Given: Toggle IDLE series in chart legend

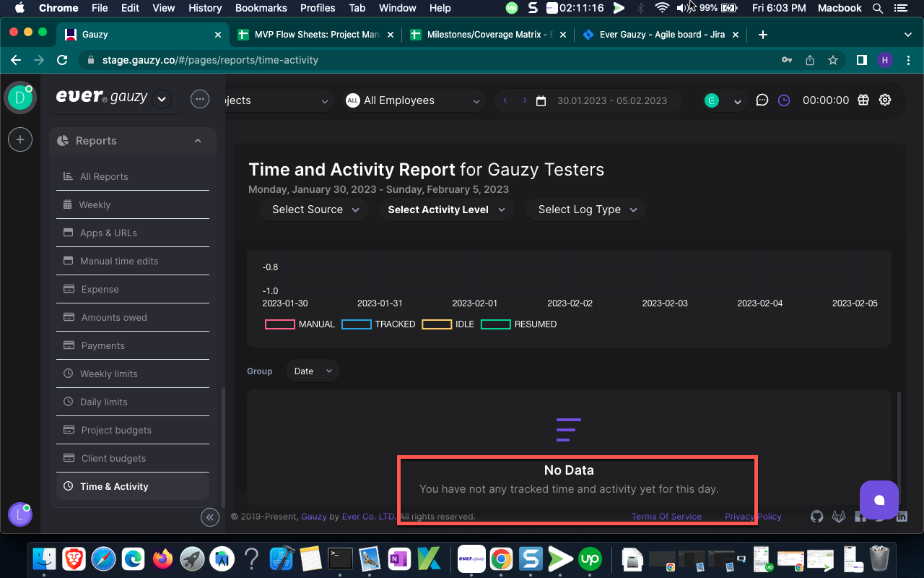Looking at the screenshot, I should coord(448,324).
